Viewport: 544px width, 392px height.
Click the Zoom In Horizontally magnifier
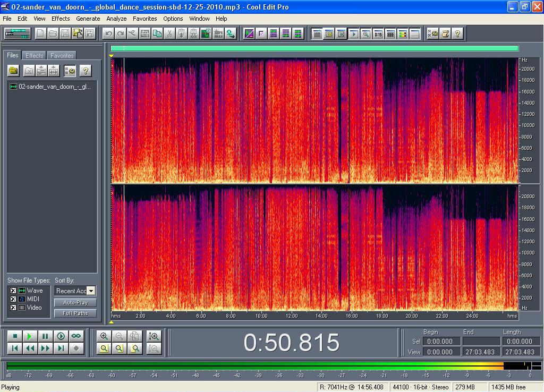(x=104, y=336)
